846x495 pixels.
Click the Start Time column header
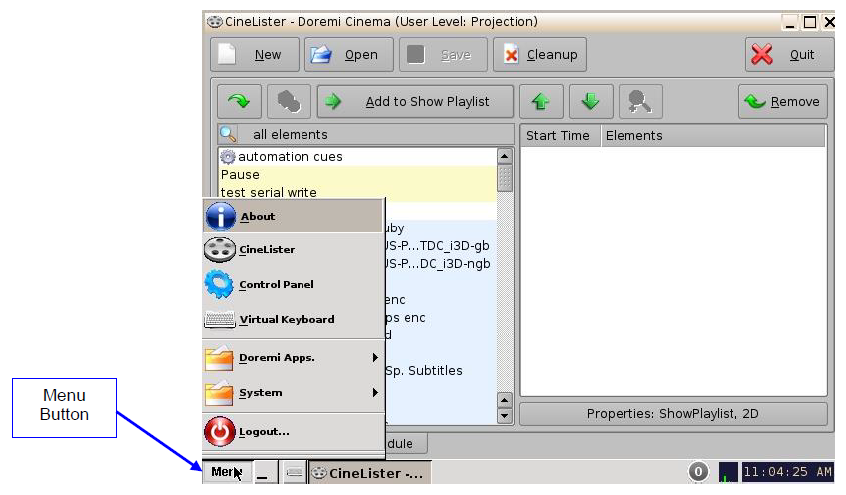tap(560, 135)
